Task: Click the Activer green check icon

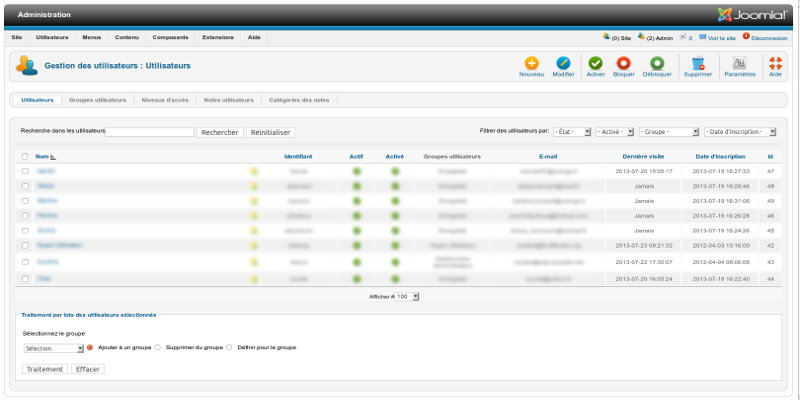Action: click(x=595, y=63)
